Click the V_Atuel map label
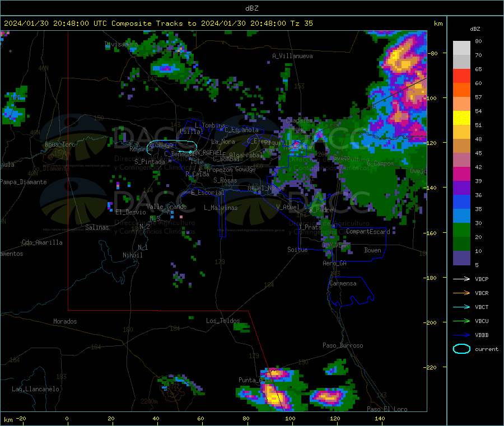The height and width of the screenshot is (426, 504). coord(288,207)
